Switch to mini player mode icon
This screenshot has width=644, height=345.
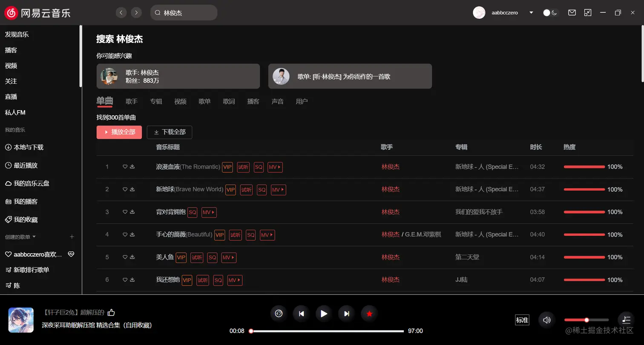point(588,13)
